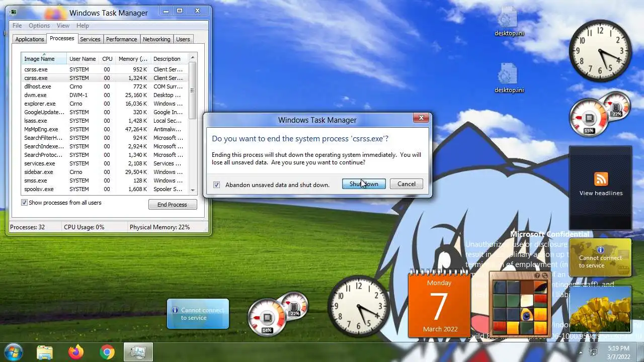
Task: Click the calendar gadget showing Monday 7
Action: tap(439, 304)
